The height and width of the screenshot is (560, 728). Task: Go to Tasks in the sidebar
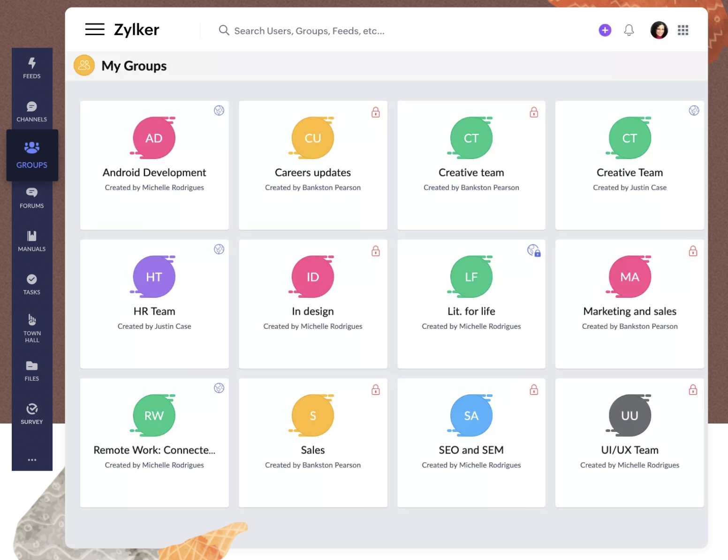point(32,284)
